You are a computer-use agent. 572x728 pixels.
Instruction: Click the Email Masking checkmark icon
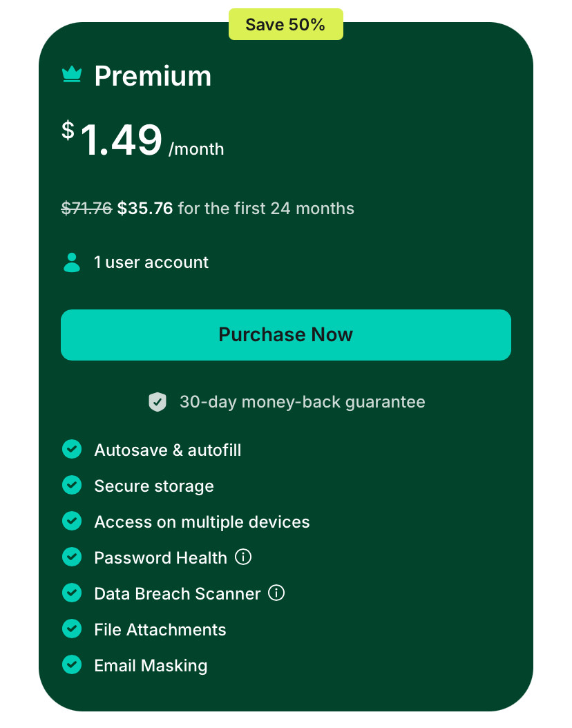[72, 664]
